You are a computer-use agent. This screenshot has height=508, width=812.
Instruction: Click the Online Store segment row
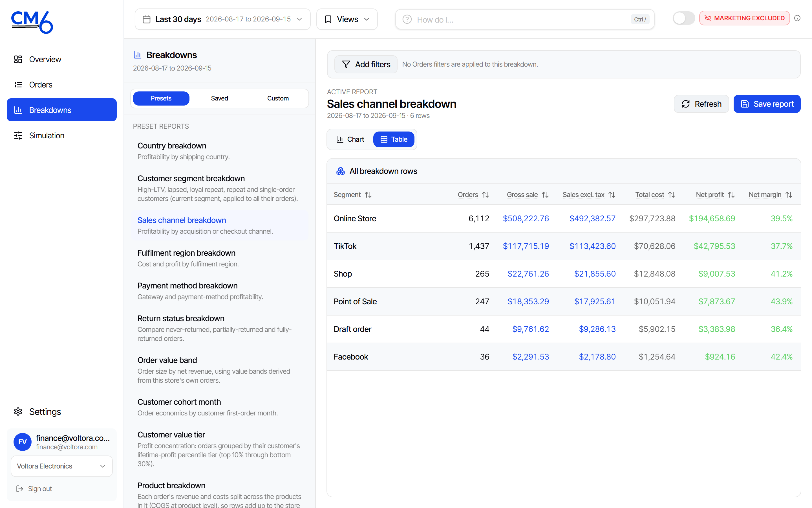tap(564, 218)
